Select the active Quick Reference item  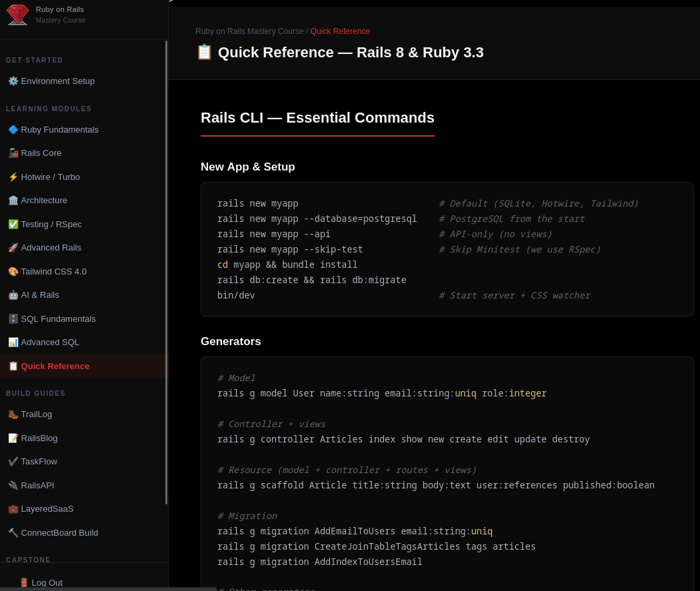coord(83,366)
